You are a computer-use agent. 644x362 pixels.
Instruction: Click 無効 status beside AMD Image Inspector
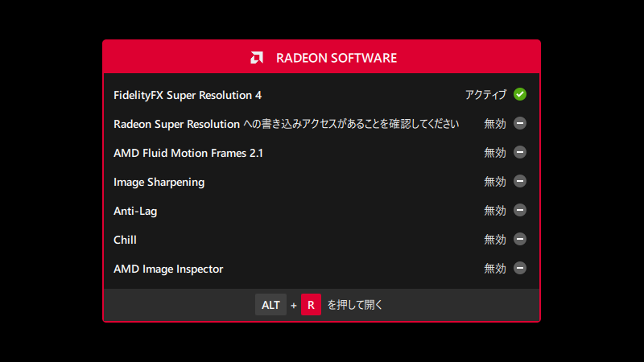[x=495, y=269]
